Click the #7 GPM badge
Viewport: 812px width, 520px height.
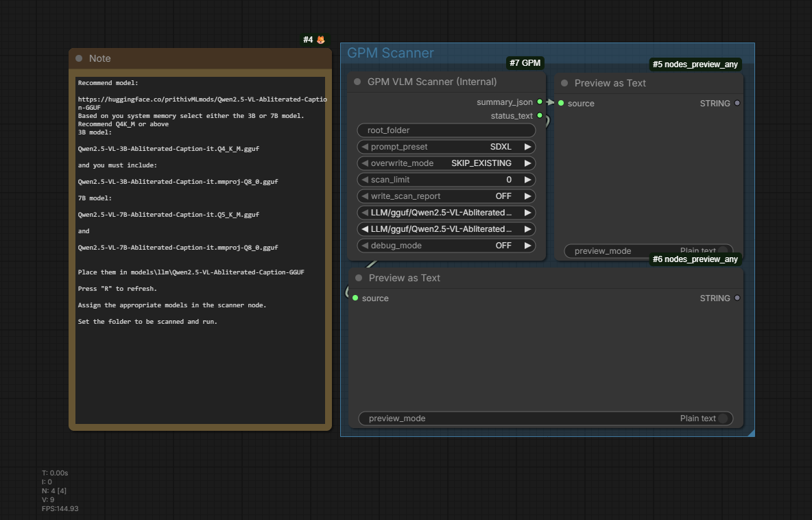pos(525,63)
